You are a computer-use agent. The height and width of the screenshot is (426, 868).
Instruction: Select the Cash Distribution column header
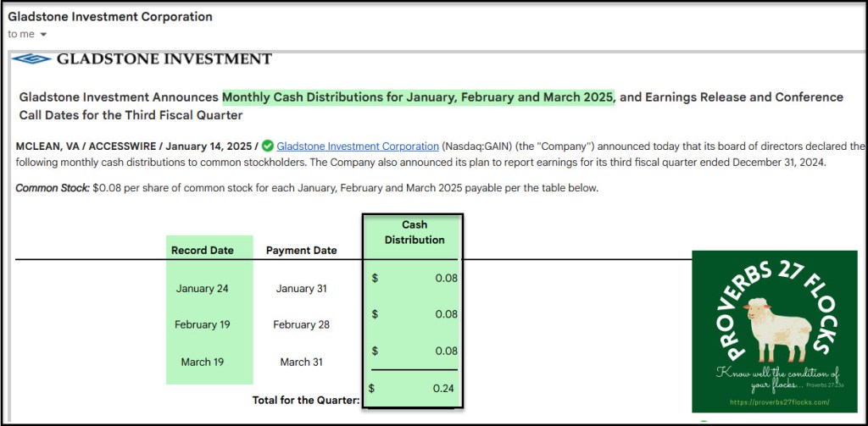click(x=415, y=233)
